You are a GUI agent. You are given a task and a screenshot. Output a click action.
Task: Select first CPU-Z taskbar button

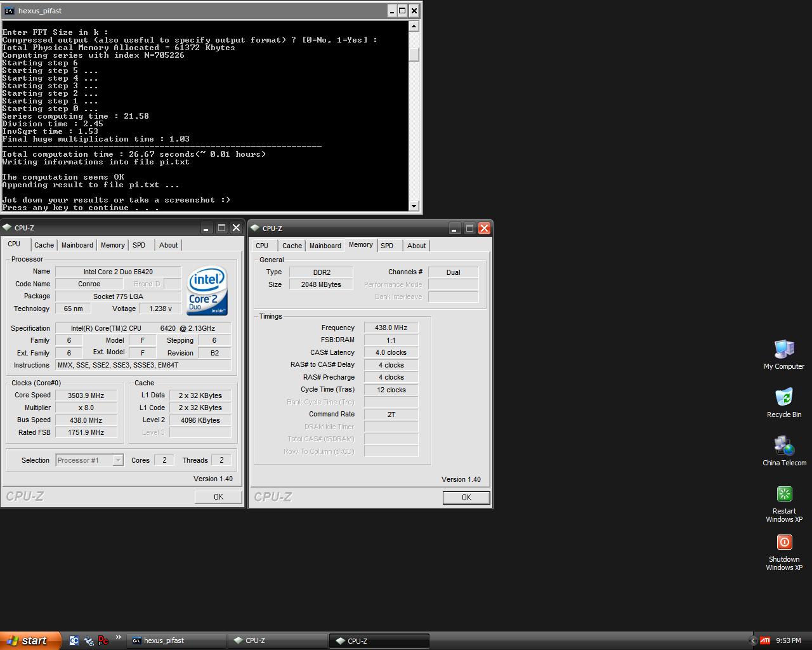click(x=278, y=640)
